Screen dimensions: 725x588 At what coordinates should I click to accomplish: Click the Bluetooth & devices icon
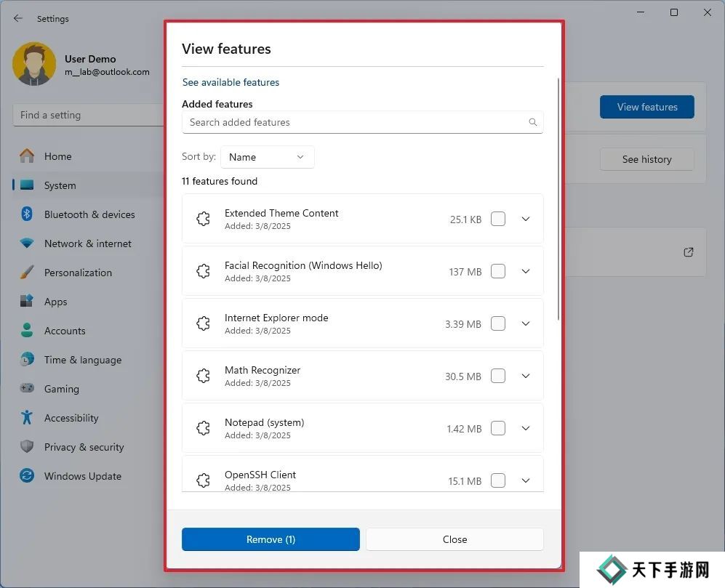[27, 214]
